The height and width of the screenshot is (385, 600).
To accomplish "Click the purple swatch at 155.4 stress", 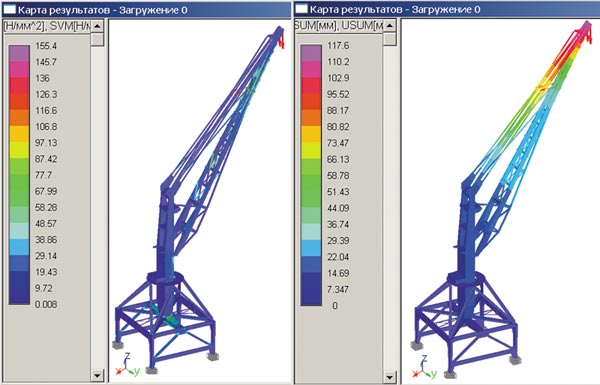I will pyautogui.click(x=19, y=53).
